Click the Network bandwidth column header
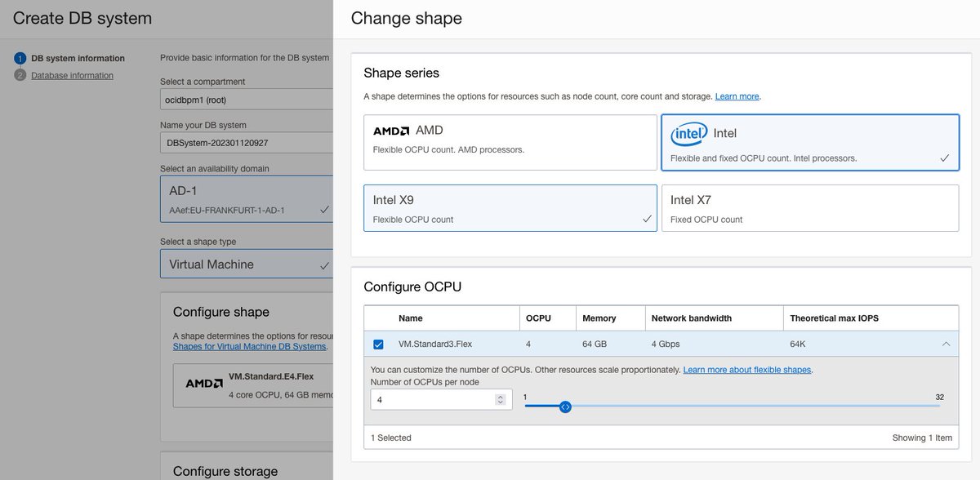980x480 pixels. coord(691,318)
